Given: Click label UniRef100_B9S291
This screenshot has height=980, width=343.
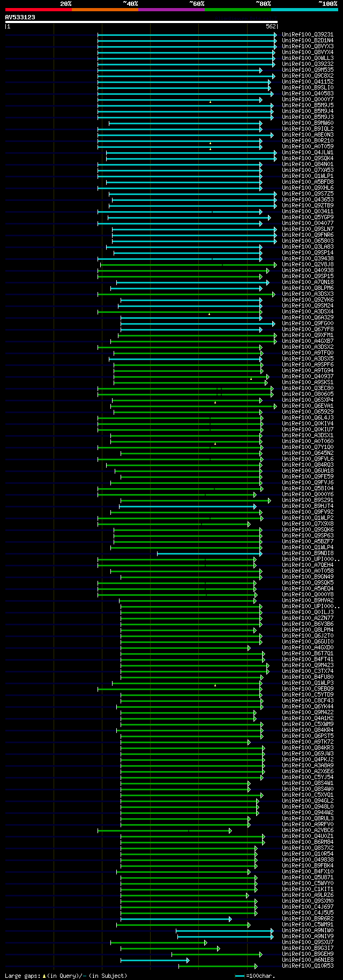Looking at the screenshot, I should coord(308,500).
